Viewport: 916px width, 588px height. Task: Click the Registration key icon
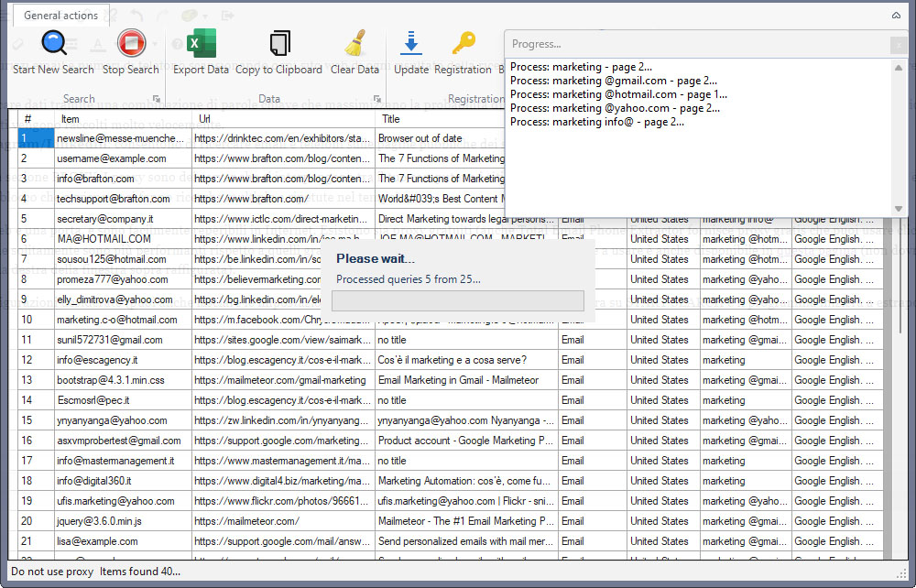(x=463, y=43)
